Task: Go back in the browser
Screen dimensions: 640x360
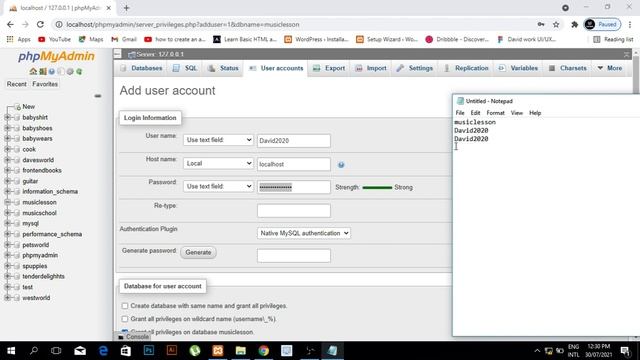Action: tap(10, 24)
